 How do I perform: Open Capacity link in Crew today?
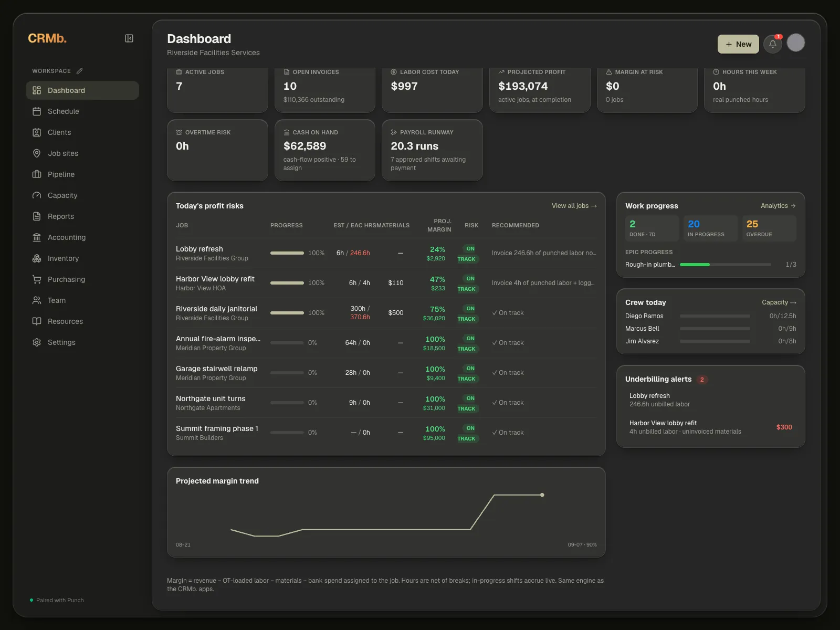click(779, 302)
